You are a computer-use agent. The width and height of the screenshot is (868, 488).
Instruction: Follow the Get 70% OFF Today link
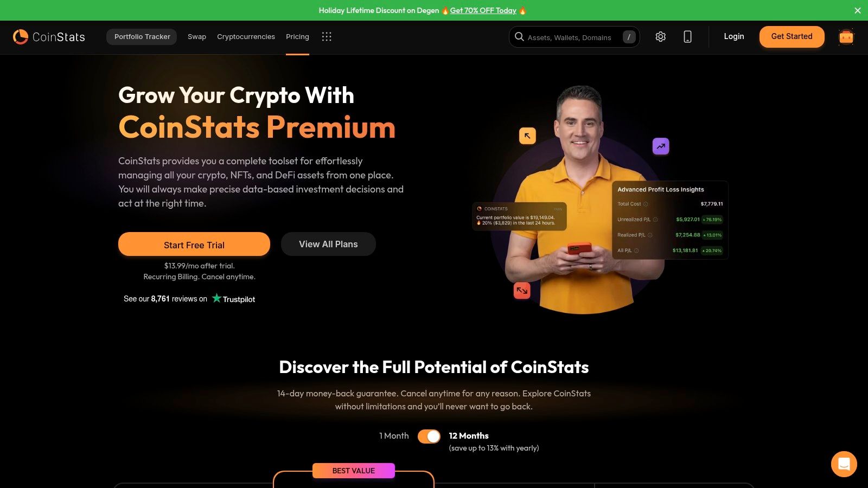(x=483, y=10)
